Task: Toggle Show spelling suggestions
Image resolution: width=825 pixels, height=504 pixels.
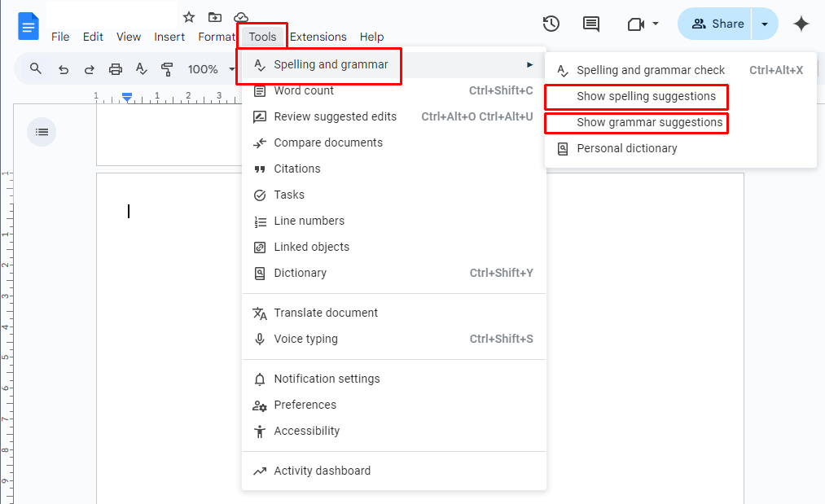Action: [646, 96]
